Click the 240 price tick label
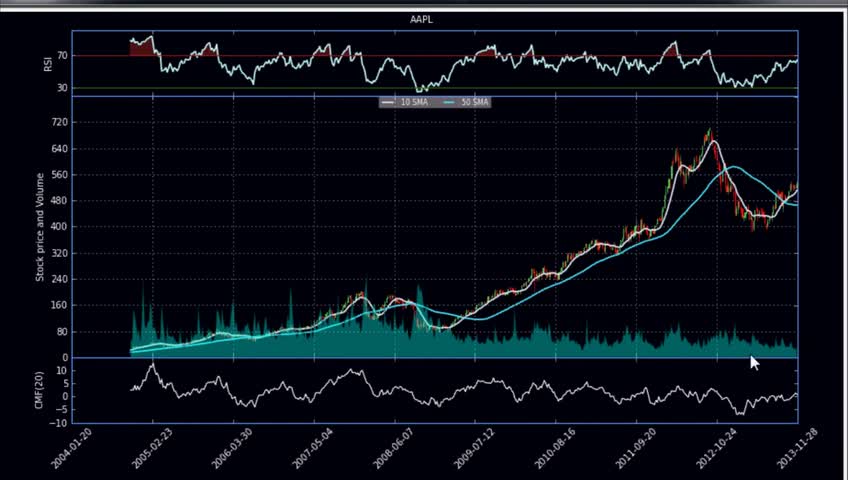This screenshot has height=480, width=848. [60, 279]
